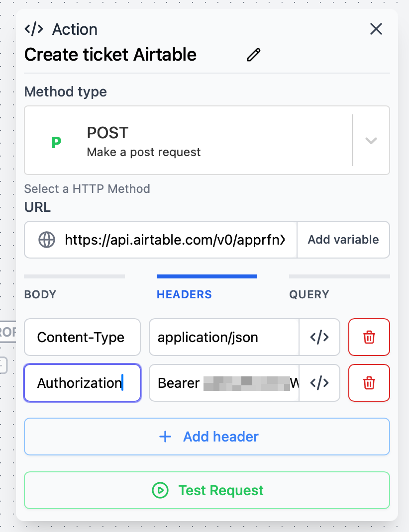Click the Airtable API URL input field
409x532 pixels.
point(174,240)
